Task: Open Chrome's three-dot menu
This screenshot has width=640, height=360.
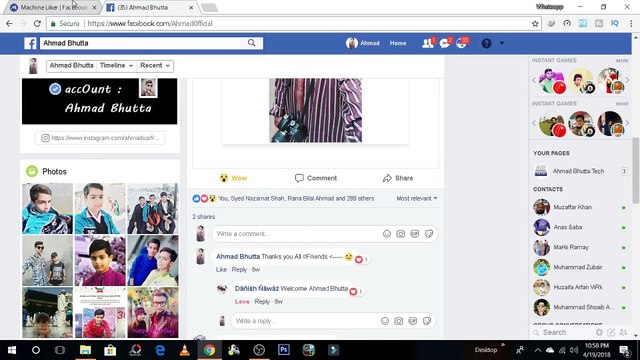Action: [631, 24]
